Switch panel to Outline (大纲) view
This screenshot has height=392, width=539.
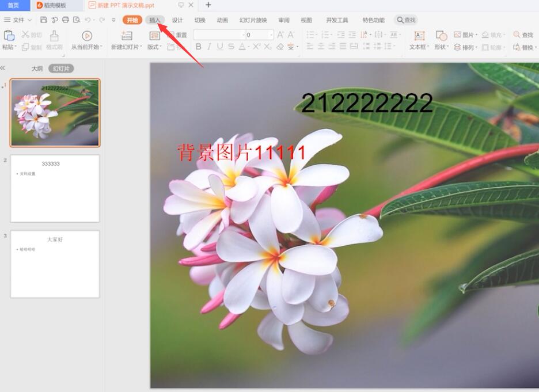click(37, 68)
